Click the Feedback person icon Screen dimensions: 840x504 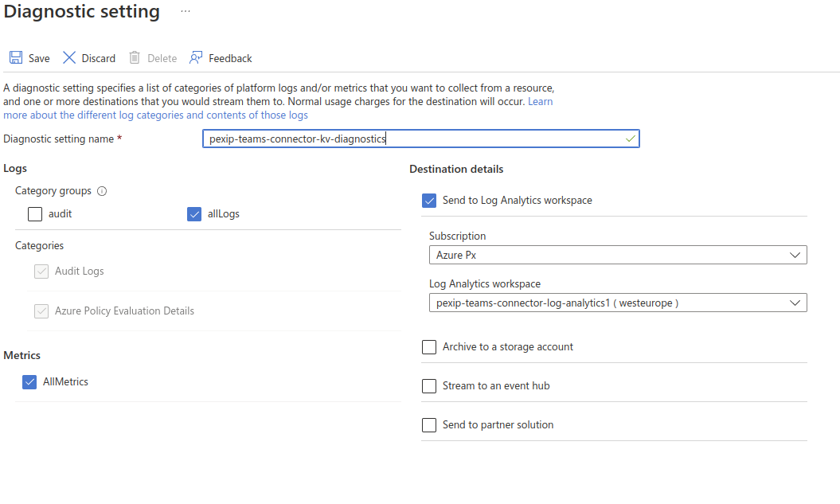point(196,58)
